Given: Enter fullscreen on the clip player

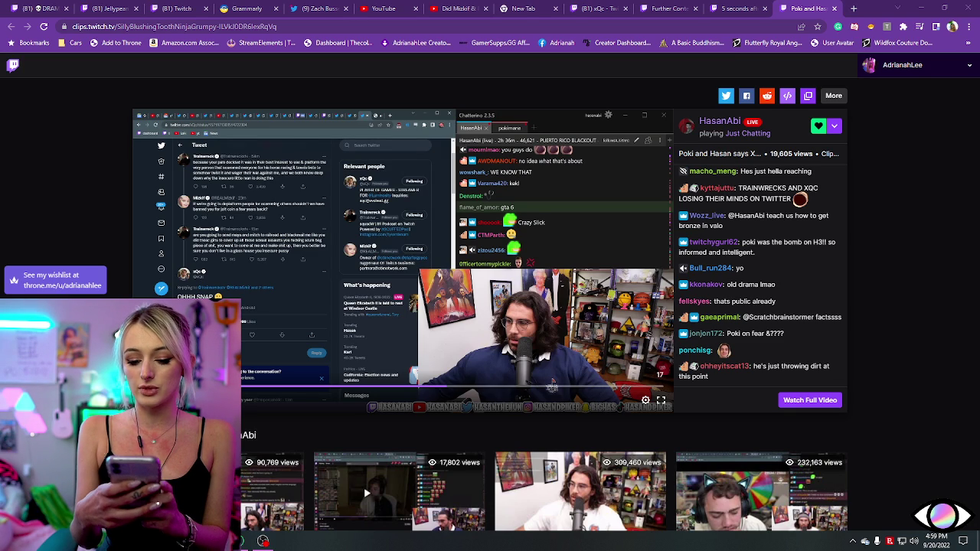Looking at the screenshot, I should (661, 399).
